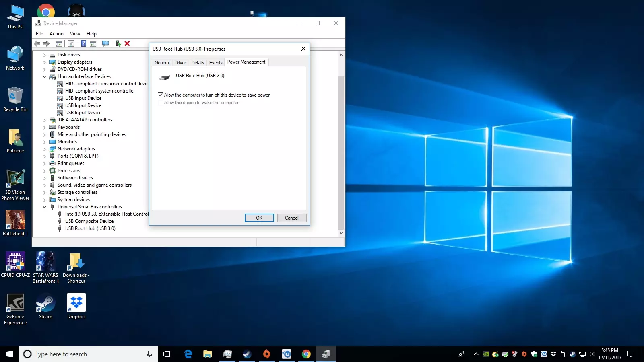Expand the Network adapters category
The image size is (644, 362).
[45, 149]
